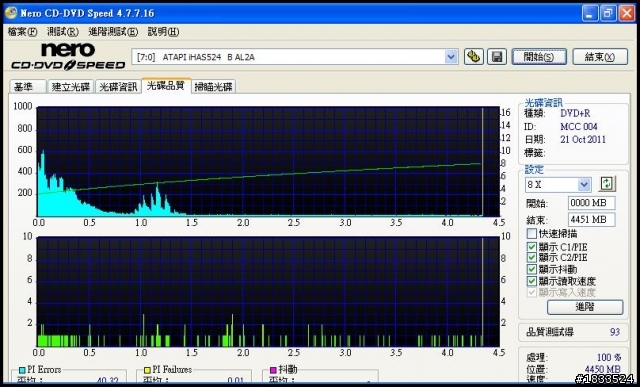Viewport: 640px width, 387px height.
Task: Click the 結束 end position field showing 4451 MB
Action: tap(591, 220)
